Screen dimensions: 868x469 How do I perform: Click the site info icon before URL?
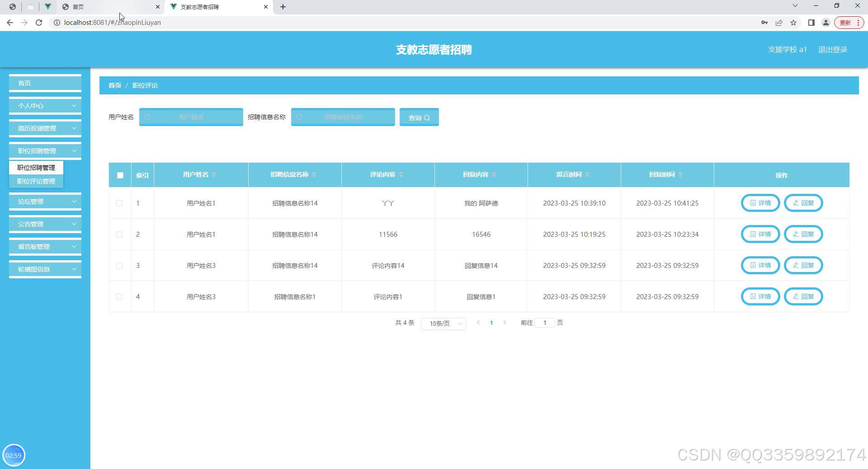pyautogui.click(x=57, y=23)
